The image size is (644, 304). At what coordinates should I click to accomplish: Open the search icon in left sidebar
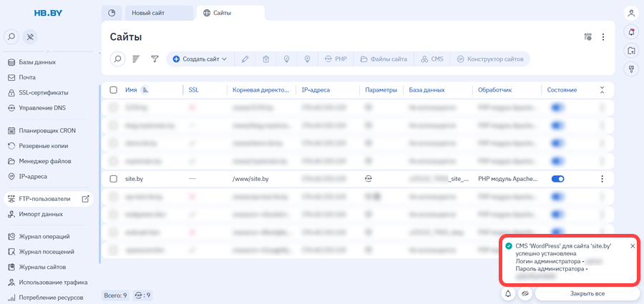11,37
